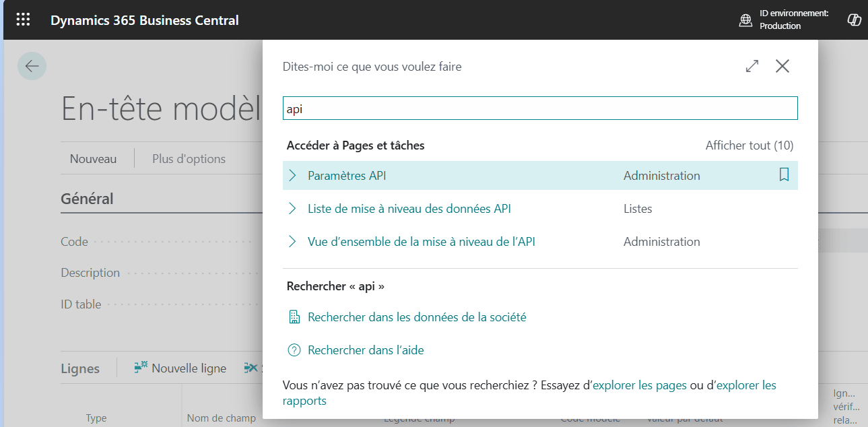The height and width of the screenshot is (427, 868).
Task: Close the Tell Me search dialog
Action: (782, 66)
